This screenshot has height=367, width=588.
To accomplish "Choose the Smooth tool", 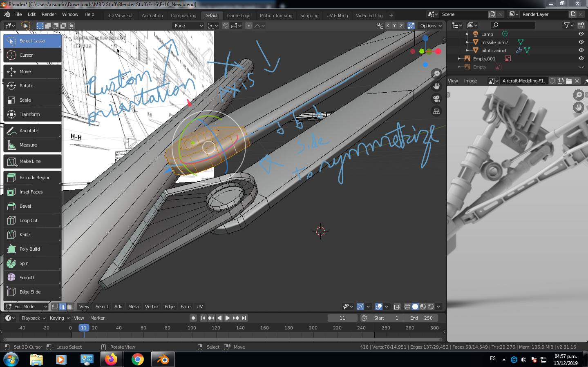I will [x=32, y=278].
